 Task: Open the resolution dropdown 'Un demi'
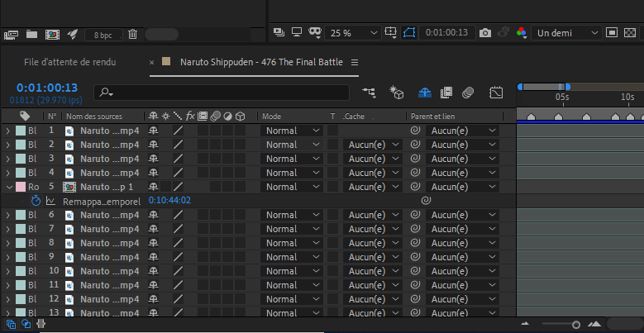pyautogui.click(x=567, y=33)
